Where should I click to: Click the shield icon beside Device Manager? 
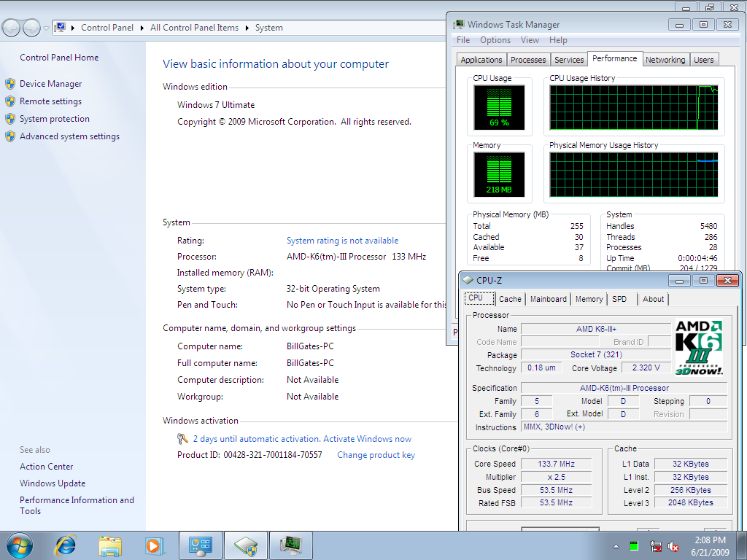10,84
